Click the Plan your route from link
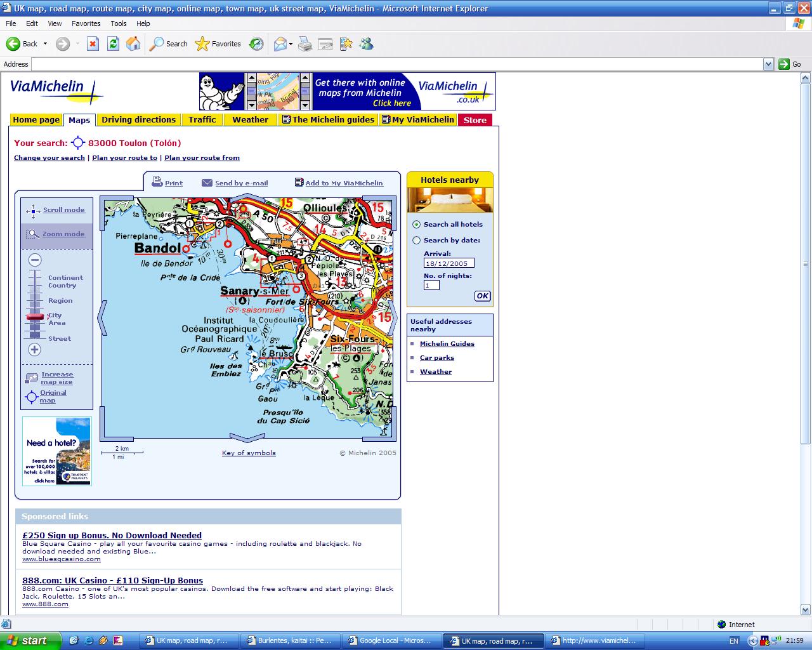This screenshot has height=650, width=812. click(x=202, y=158)
